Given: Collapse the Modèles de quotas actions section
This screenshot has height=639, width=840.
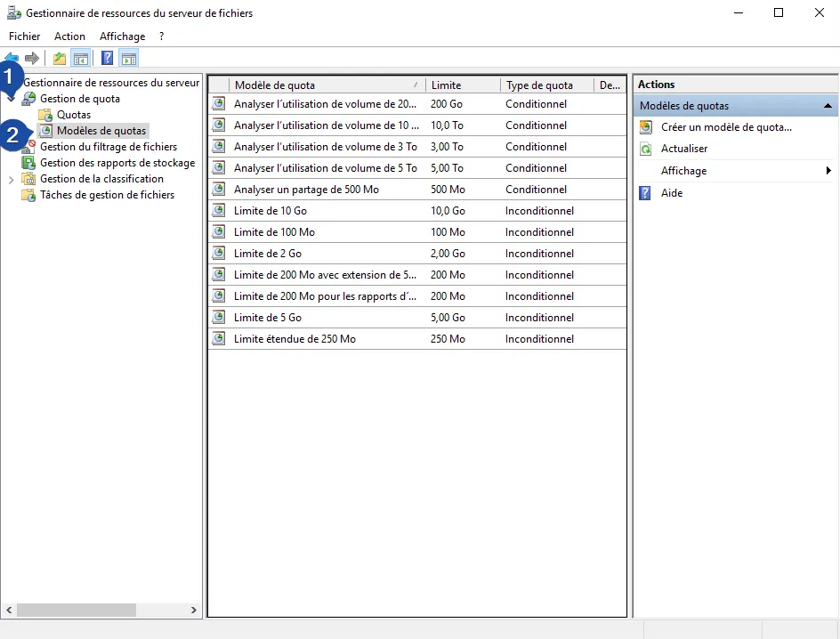Looking at the screenshot, I should (827, 105).
